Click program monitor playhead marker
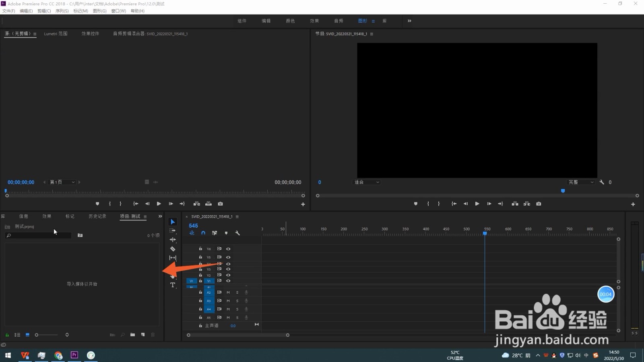 (563, 191)
